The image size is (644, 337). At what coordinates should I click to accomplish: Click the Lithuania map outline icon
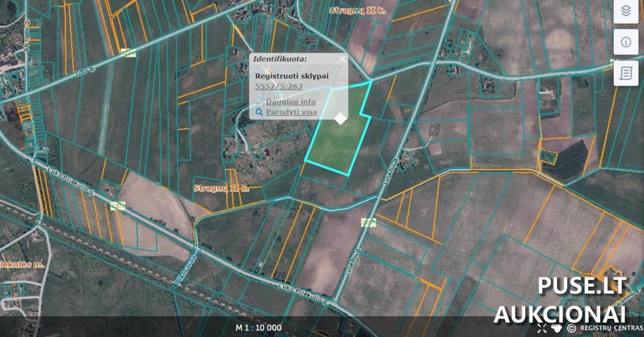pos(556,328)
